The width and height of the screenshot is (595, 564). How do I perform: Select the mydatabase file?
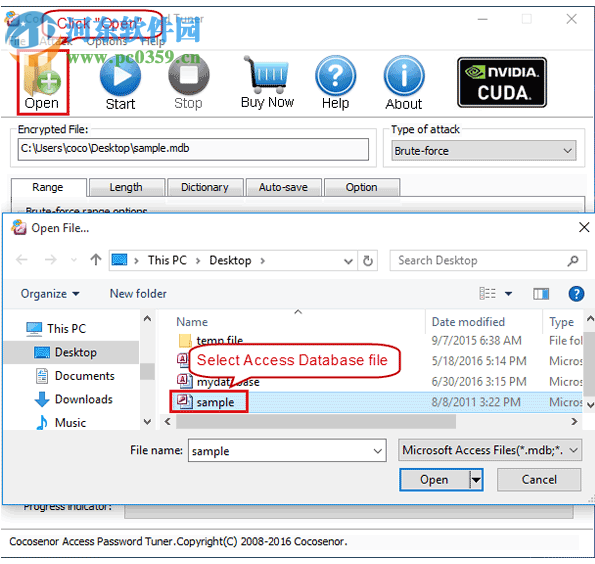[219, 381]
